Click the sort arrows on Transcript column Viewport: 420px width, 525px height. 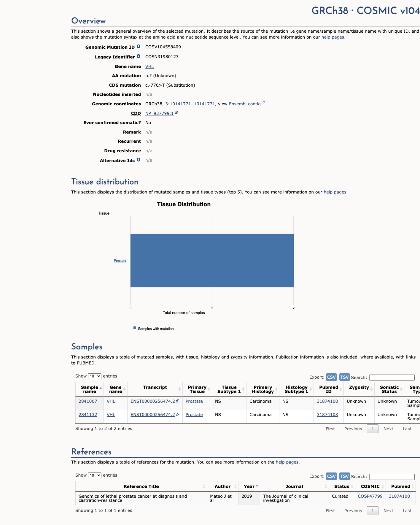click(179, 389)
